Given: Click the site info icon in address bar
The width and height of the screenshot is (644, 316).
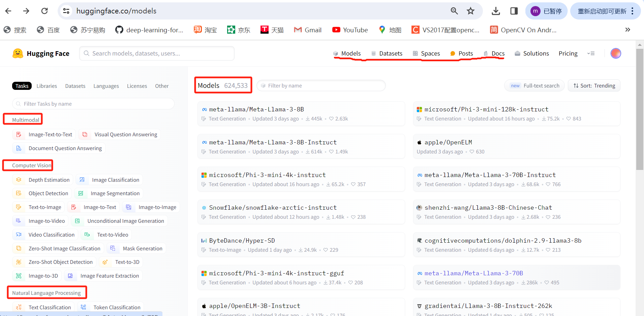Looking at the screenshot, I should pos(66,11).
